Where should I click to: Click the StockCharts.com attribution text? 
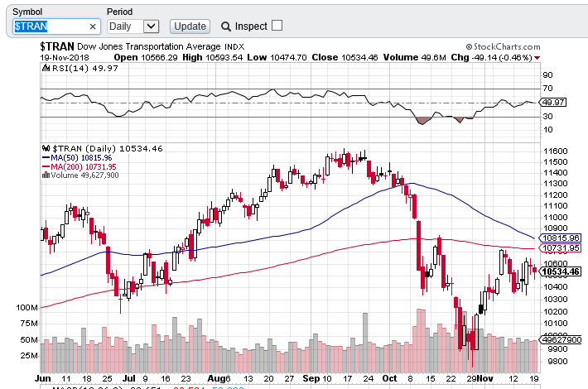click(504, 47)
